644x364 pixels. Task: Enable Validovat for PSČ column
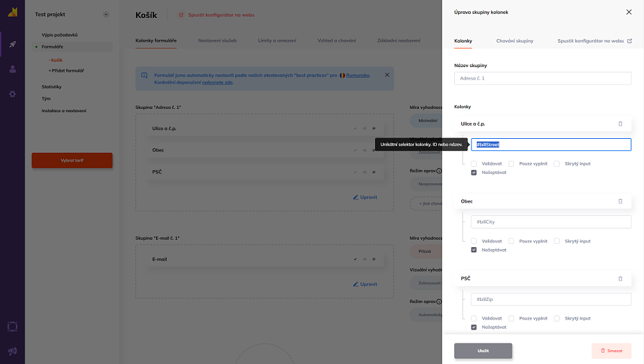click(x=473, y=318)
